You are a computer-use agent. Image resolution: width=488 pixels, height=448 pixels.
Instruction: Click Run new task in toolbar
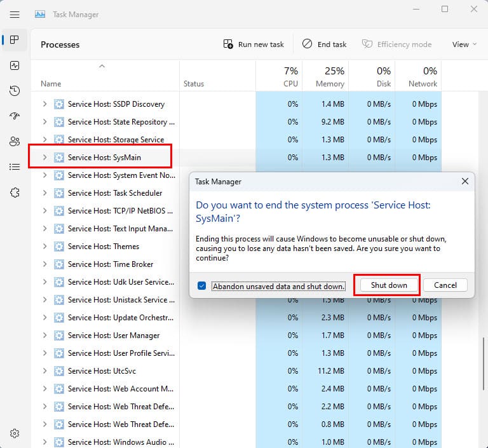254,44
